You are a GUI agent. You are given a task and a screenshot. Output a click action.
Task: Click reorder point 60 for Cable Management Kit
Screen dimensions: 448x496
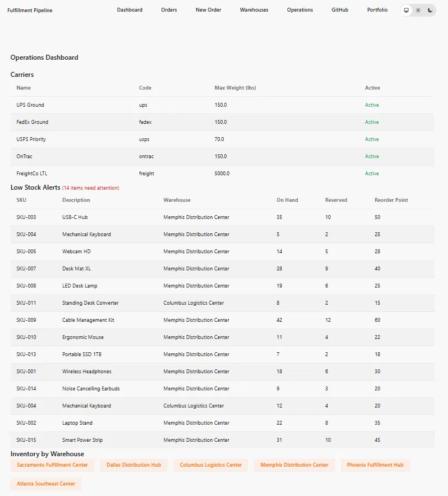377,320
